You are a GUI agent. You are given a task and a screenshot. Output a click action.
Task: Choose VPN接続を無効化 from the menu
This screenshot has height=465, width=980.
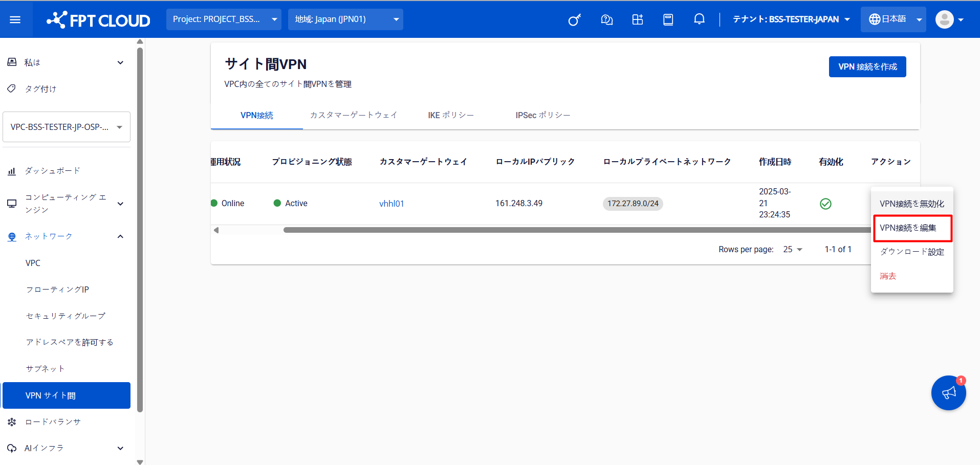point(912,204)
